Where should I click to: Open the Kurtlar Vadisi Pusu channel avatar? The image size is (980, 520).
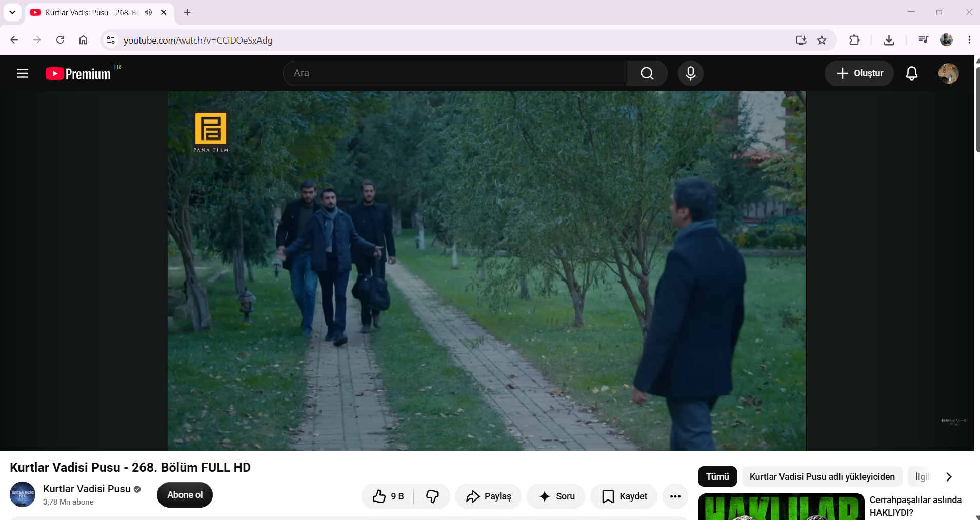tap(23, 494)
